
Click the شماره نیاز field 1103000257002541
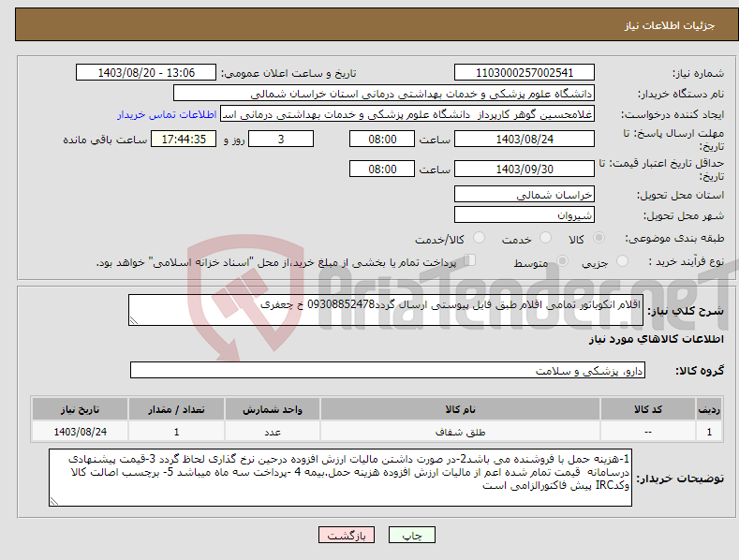coord(525,73)
